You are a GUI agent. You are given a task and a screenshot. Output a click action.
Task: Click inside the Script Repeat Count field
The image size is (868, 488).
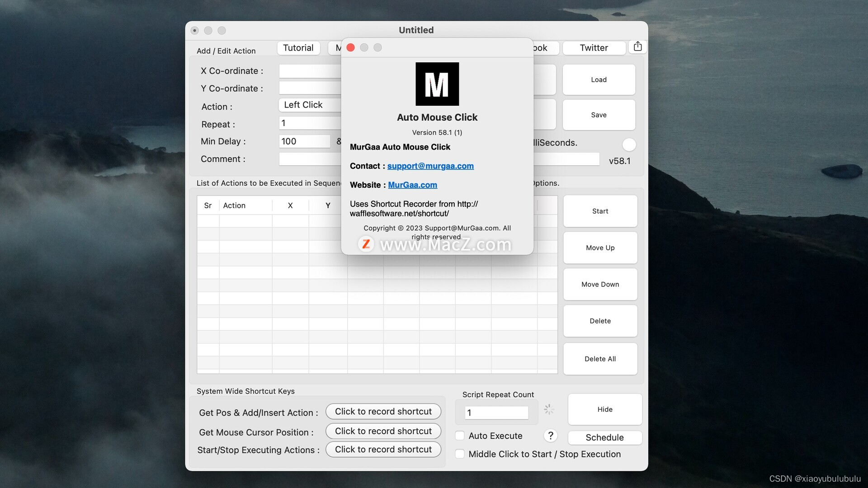(495, 413)
